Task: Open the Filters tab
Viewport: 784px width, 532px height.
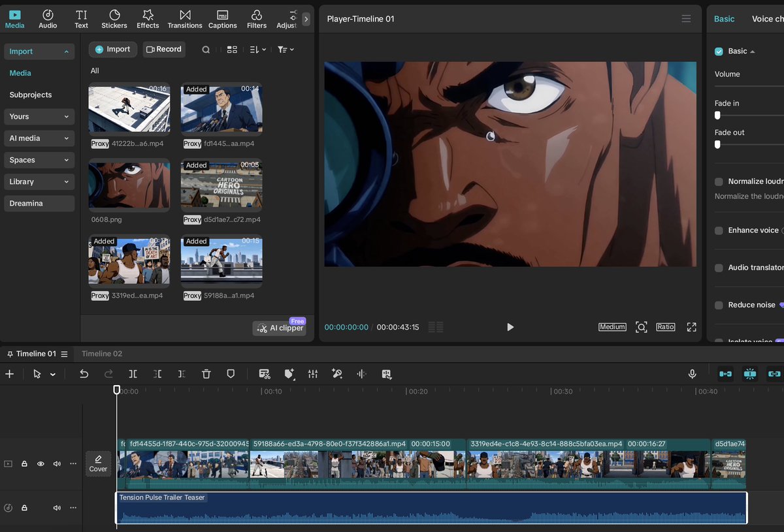Action: click(x=257, y=19)
